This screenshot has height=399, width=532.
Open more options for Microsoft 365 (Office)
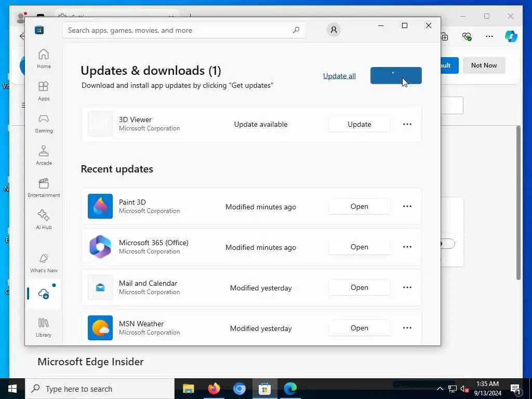(407, 247)
